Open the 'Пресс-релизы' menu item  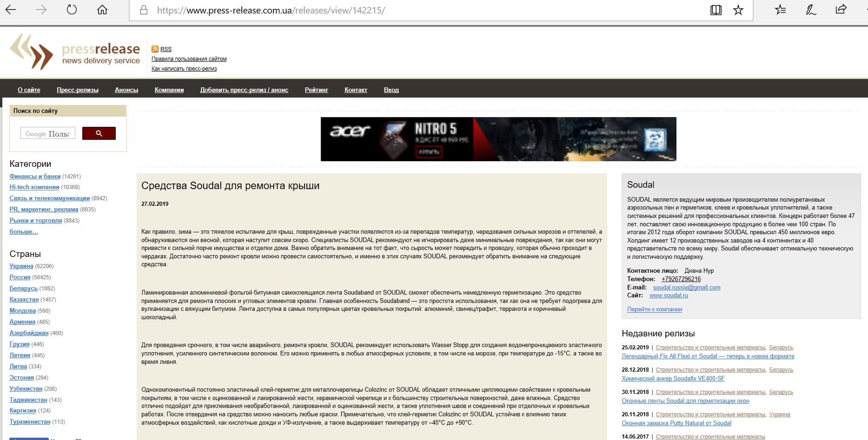tap(78, 90)
